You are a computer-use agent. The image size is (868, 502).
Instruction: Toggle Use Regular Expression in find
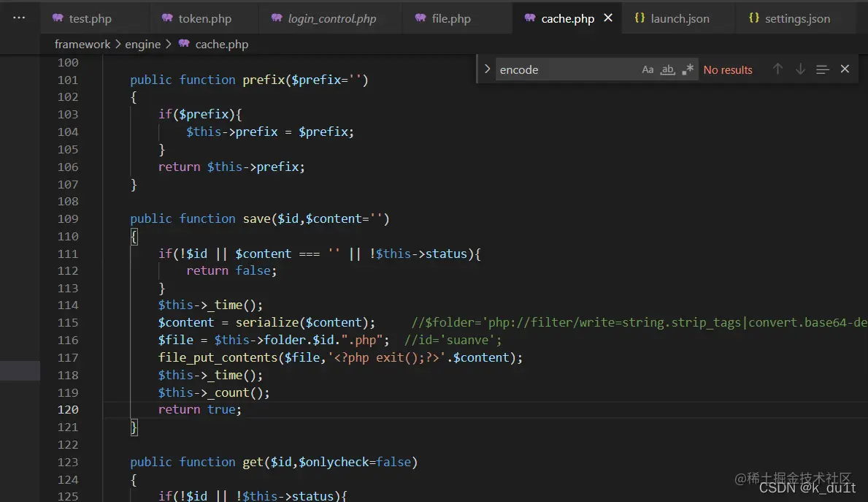pyautogui.click(x=688, y=69)
